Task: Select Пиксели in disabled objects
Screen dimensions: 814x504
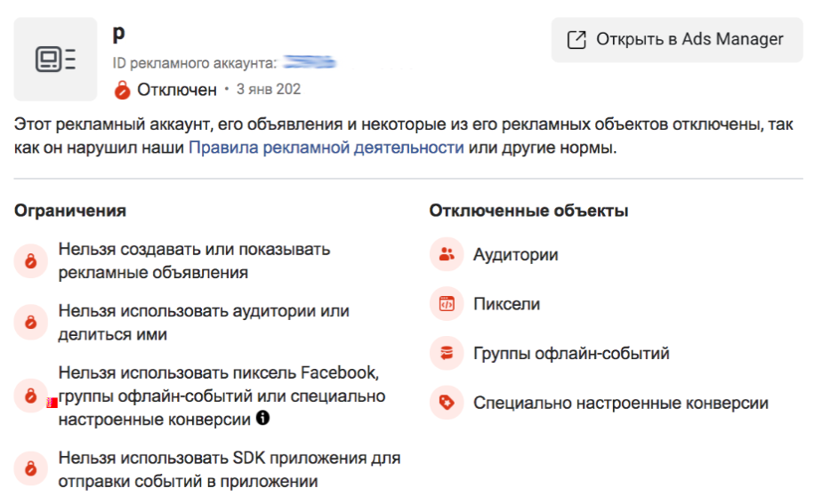Action: (507, 304)
